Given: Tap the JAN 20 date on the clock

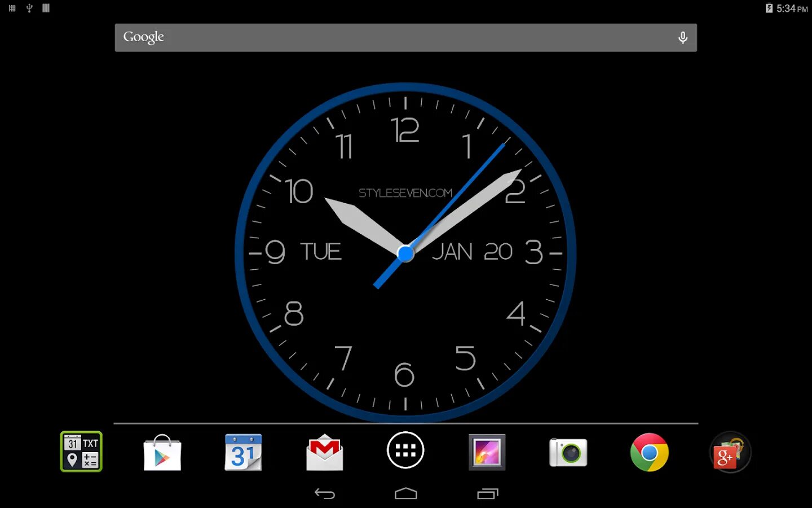Looking at the screenshot, I should (x=473, y=252).
